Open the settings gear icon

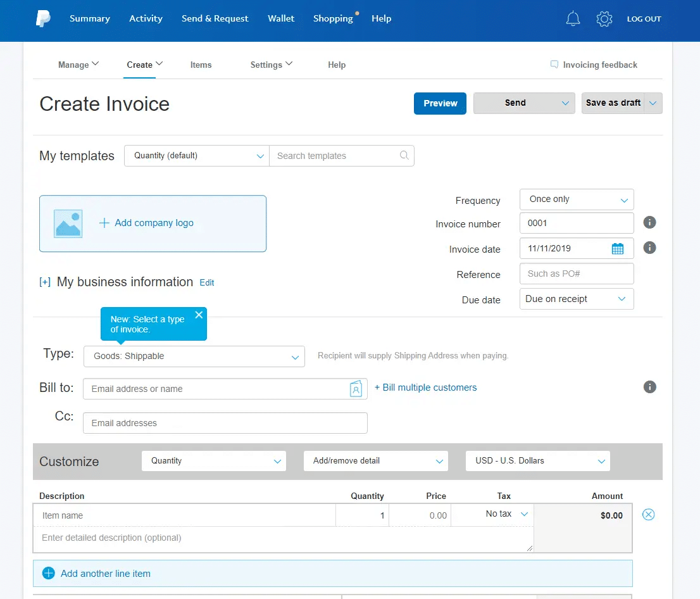[x=604, y=19]
